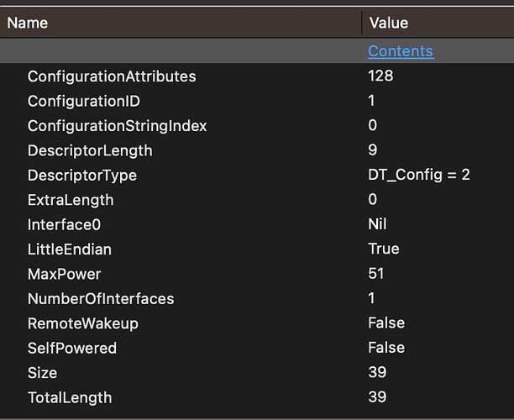Select the DescriptorLength property
Viewport: 514px width, 420px height.
click(x=90, y=151)
